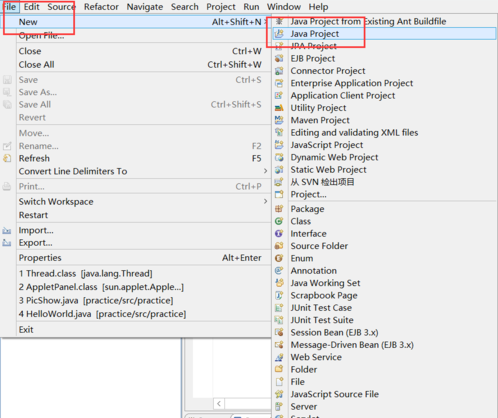Expand Convert Line Delimiters To submenu arrow
Screen dimensions: 498x418
(x=265, y=171)
